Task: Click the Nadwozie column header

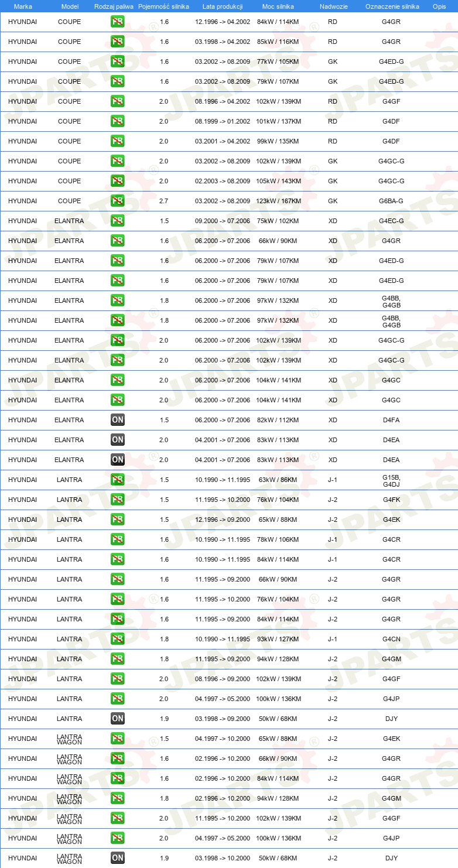Action: pos(333,6)
